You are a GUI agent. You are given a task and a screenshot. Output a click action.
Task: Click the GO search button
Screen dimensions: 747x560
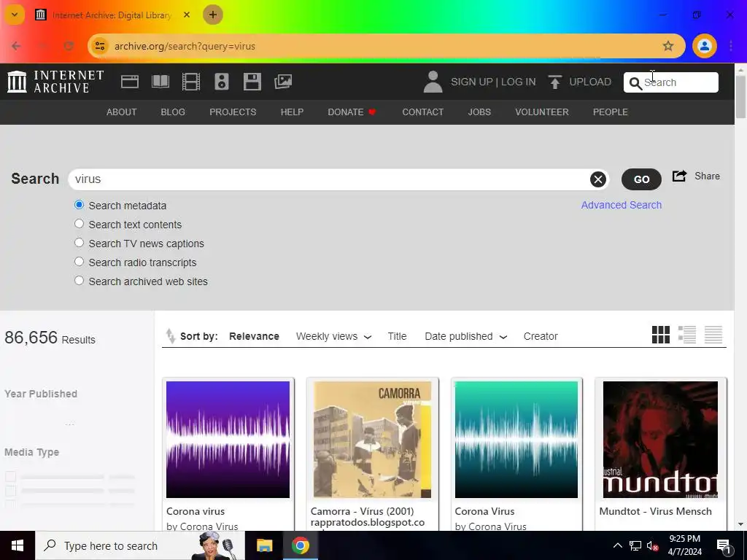[641, 179]
